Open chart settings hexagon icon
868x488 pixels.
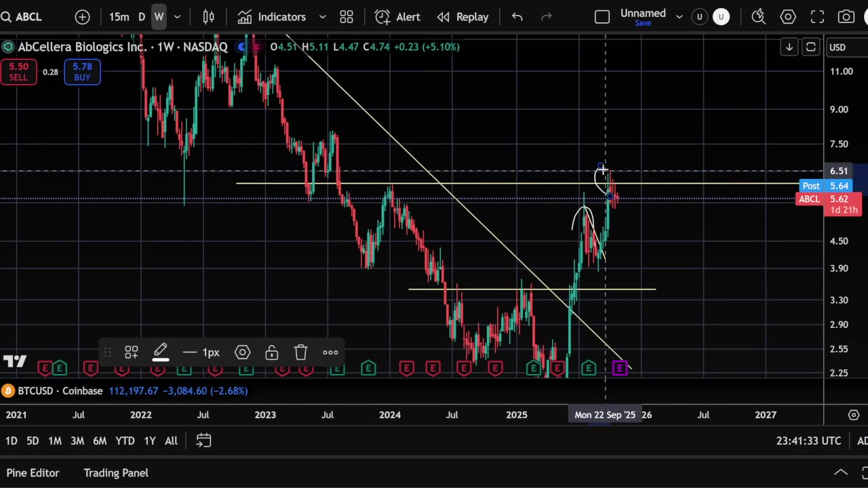[788, 17]
